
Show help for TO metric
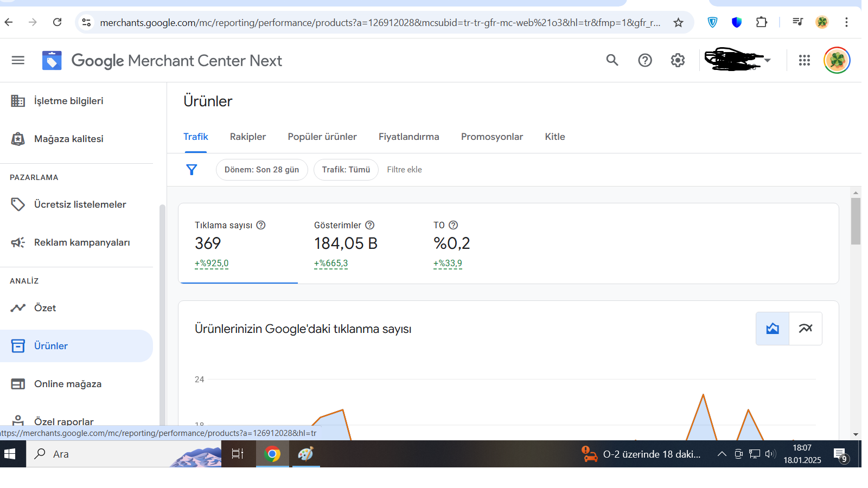[454, 225]
